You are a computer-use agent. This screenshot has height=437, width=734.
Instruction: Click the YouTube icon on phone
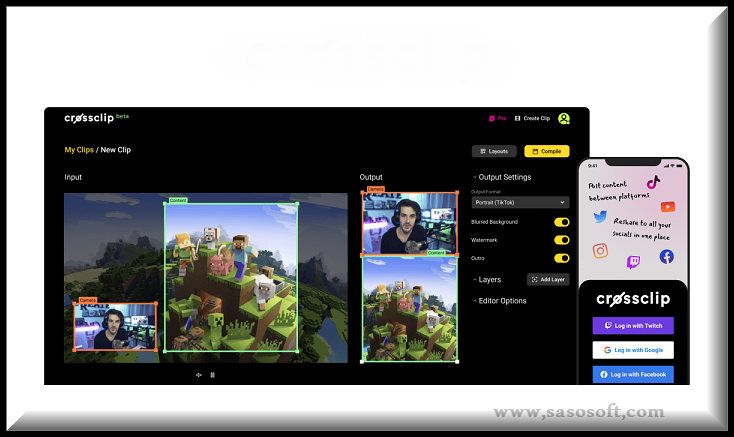pos(668,206)
